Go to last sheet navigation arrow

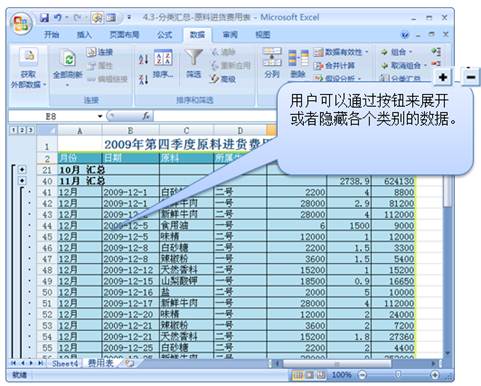click(x=40, y=363)
